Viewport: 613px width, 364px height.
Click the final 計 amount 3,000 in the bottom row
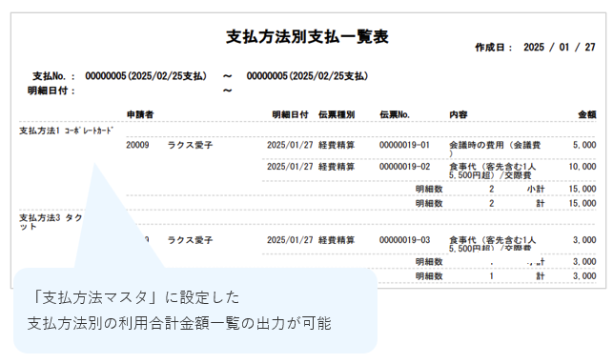tap(584, 276)
